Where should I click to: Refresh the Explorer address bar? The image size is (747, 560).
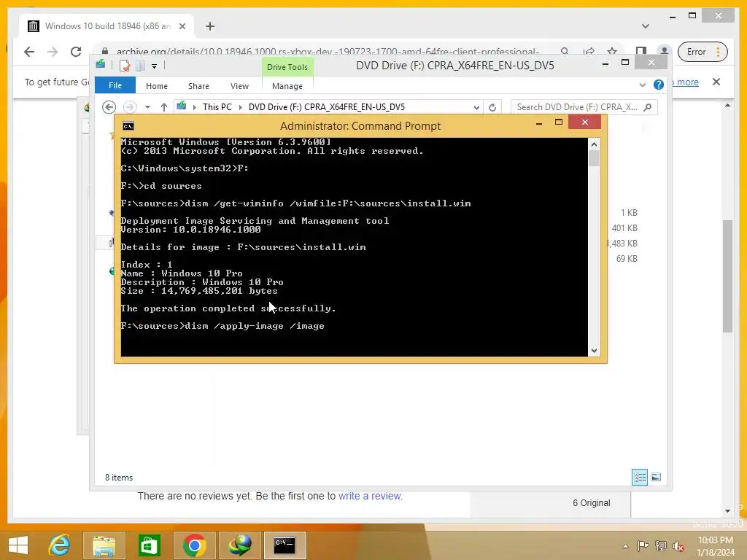(x=492, y=107)
